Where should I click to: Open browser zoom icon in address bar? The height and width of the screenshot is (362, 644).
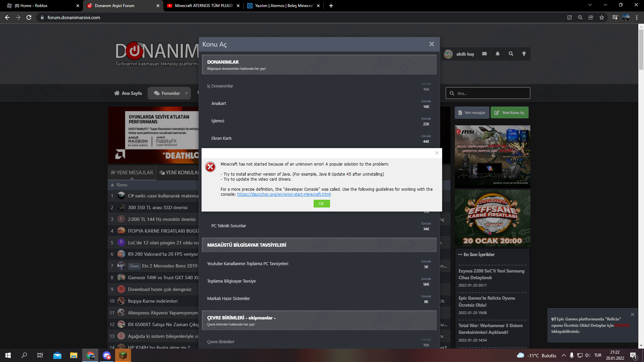(580, 17)
